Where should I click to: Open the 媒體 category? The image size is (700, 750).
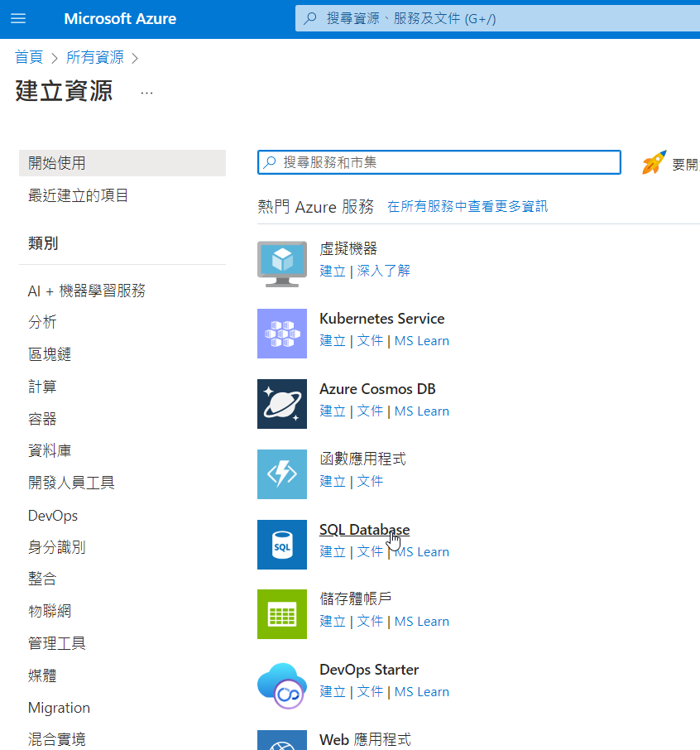[42, 675]
